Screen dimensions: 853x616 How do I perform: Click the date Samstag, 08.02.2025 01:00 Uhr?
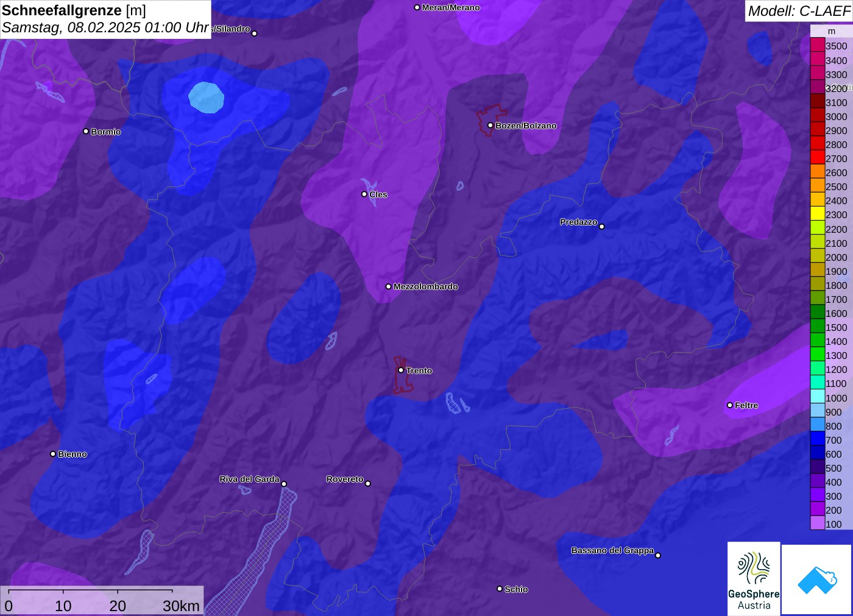click(105, 27)
